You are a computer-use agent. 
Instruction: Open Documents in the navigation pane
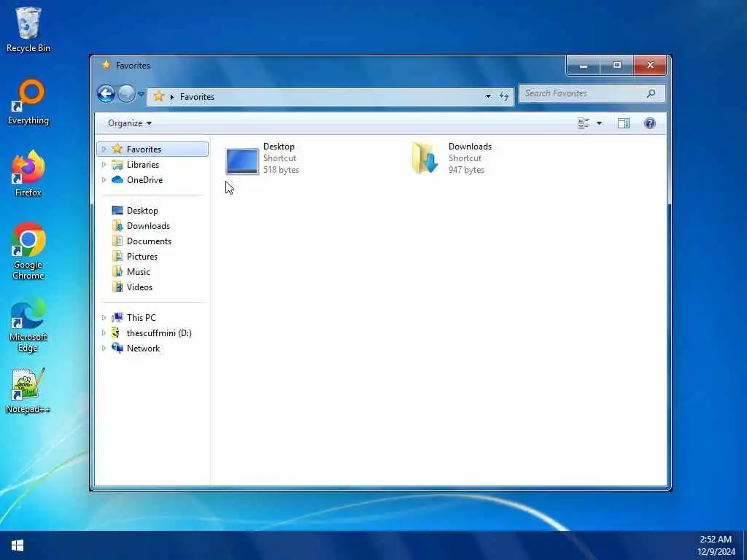pos(149,241)
